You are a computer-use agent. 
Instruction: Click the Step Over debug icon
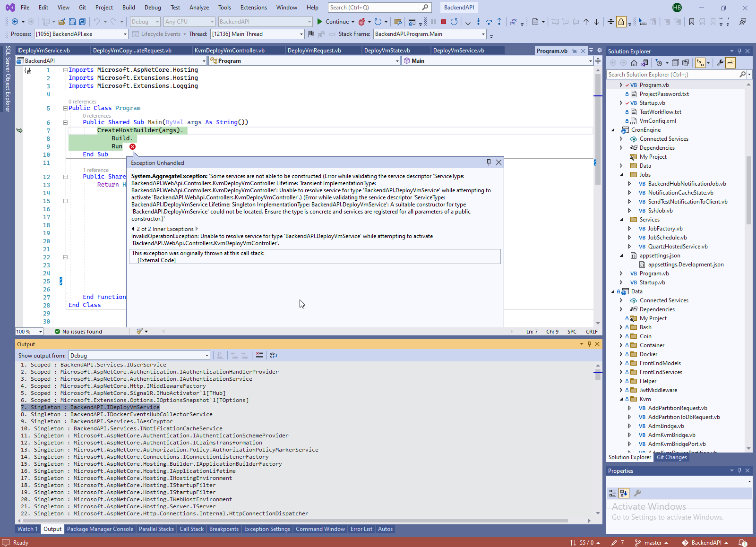489,22
